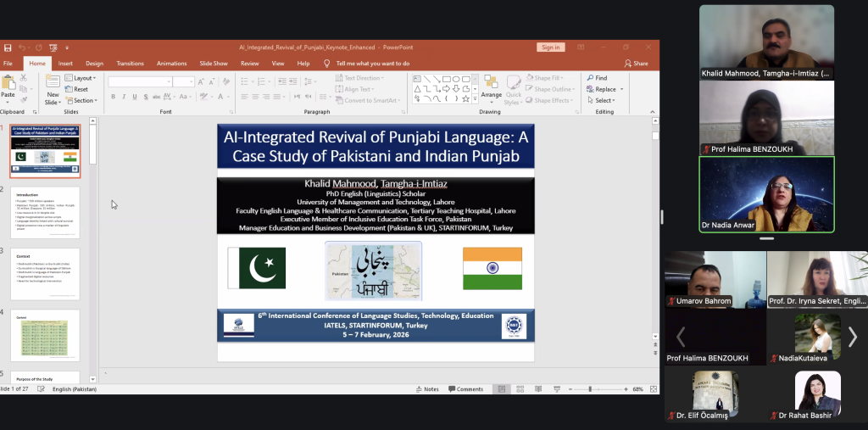Center the text in the paragraph group

tap(255, 97)
